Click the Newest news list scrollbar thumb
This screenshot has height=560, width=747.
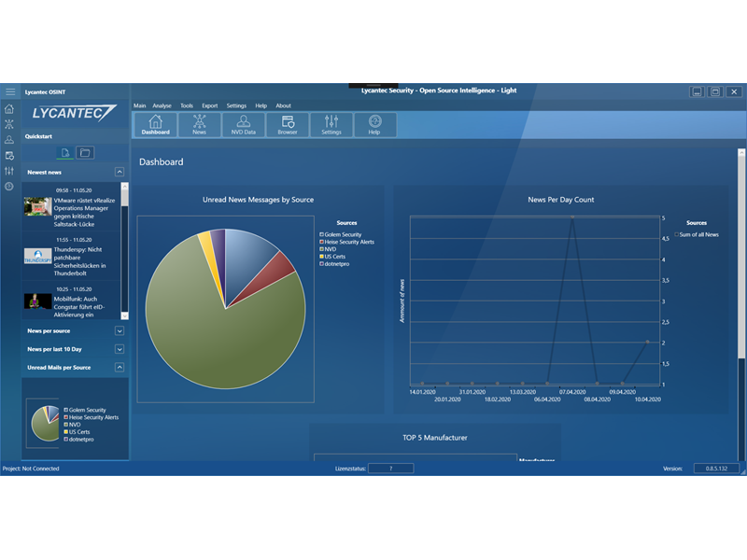125,197
